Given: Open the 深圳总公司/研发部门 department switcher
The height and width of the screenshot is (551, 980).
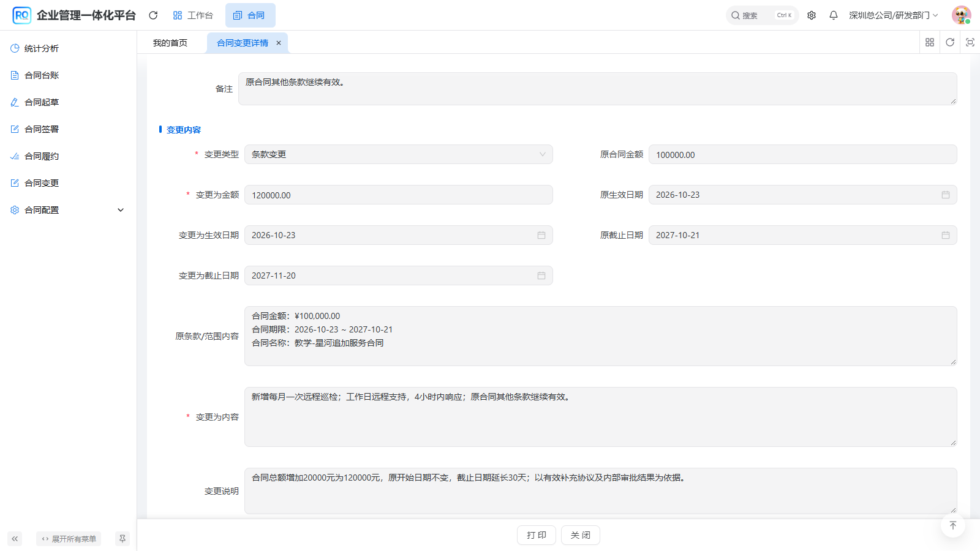Looking at the screenshot, I should [x=893, y=15].
